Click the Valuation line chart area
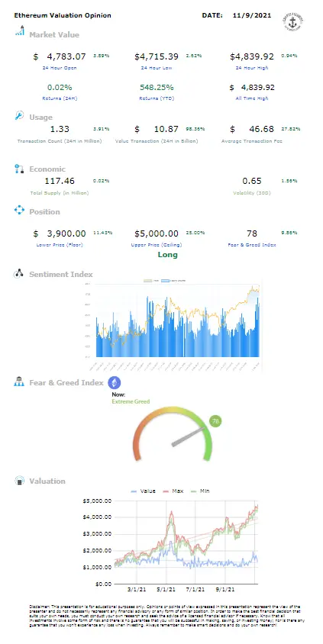Viewport: 323px width, 644px height. 186,543
